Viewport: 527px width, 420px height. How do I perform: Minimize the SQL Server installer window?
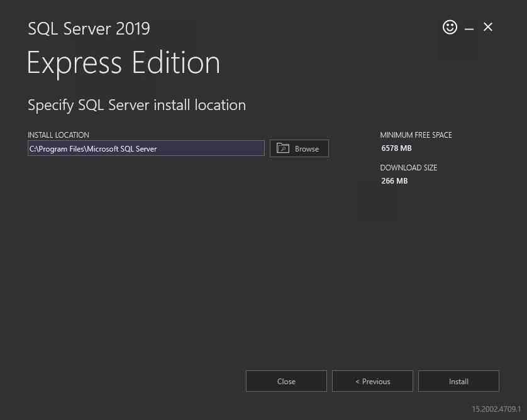click(469, 27)
